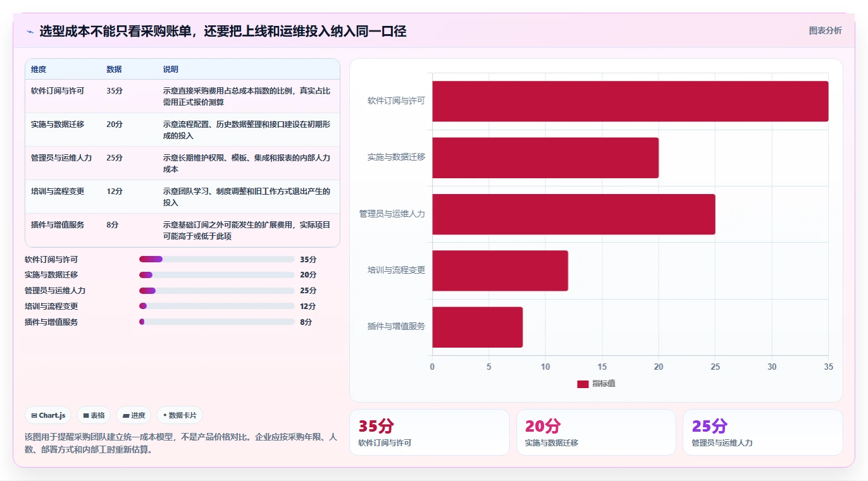Click the description starting 示意长期维护权限

click(247, 164)
